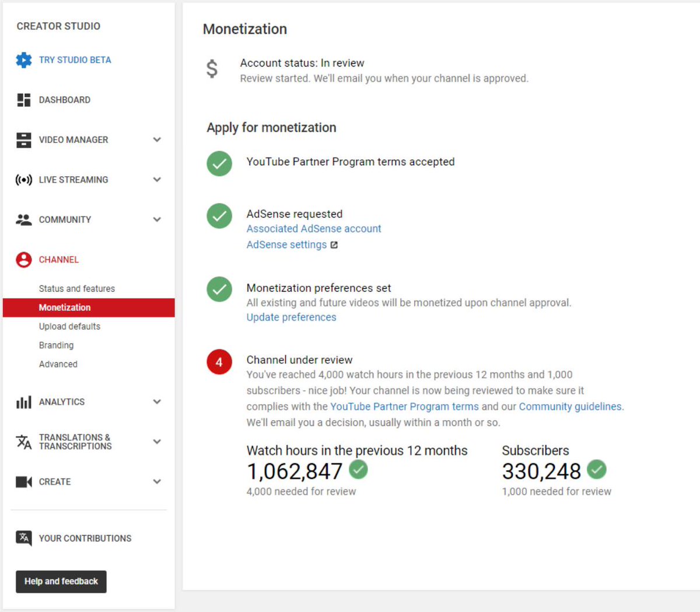
Task: Open the Branding settings
Action: click(56, 345)
